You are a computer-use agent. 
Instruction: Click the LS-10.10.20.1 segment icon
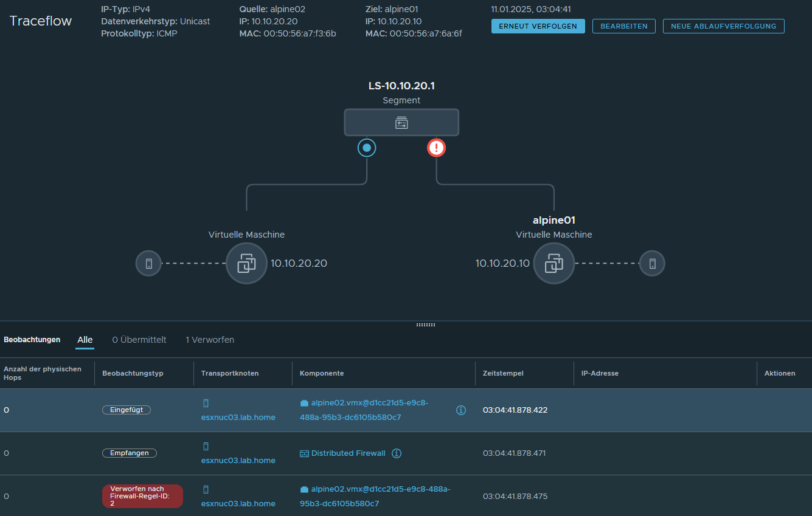point(401,123)
